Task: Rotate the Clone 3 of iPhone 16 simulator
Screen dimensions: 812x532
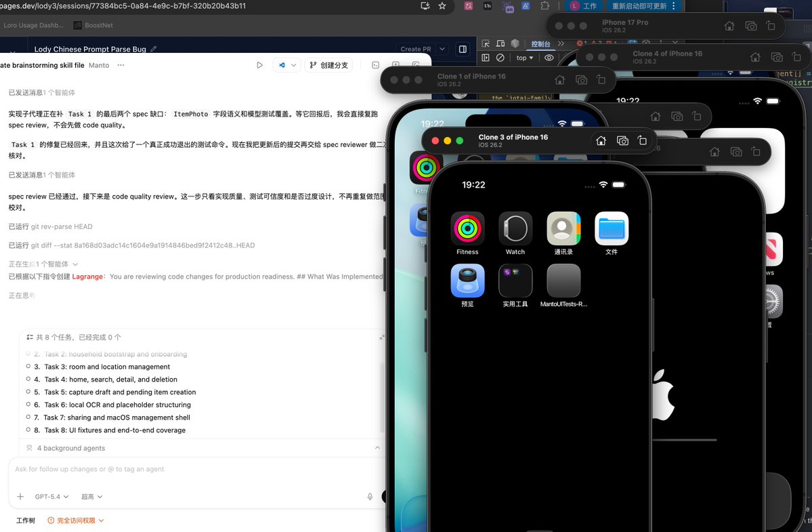Action: 642,140
